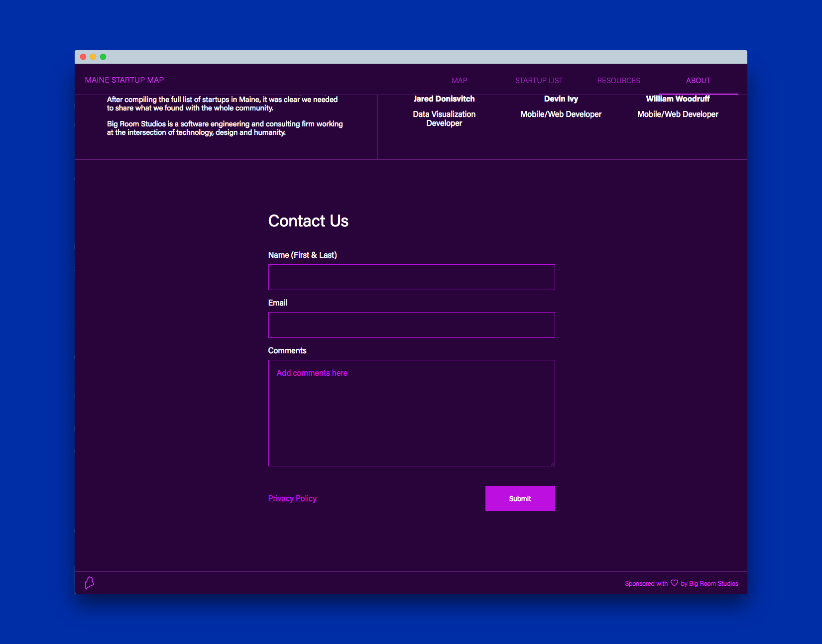
Task: Open the MAP navigation tab
Action: (x=459, y=80)
